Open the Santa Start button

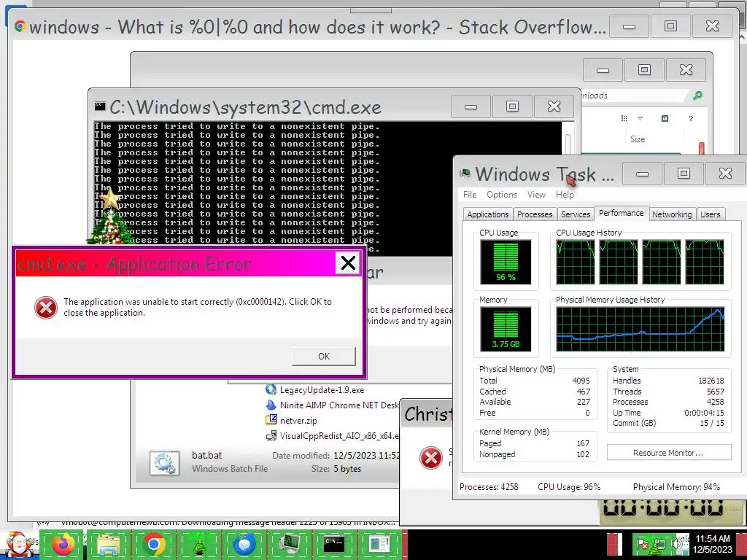click(18, 544)
